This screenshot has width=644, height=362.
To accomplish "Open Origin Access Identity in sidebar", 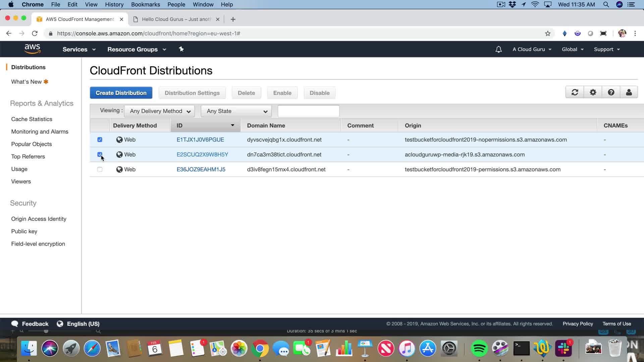I will pos(39,219).
